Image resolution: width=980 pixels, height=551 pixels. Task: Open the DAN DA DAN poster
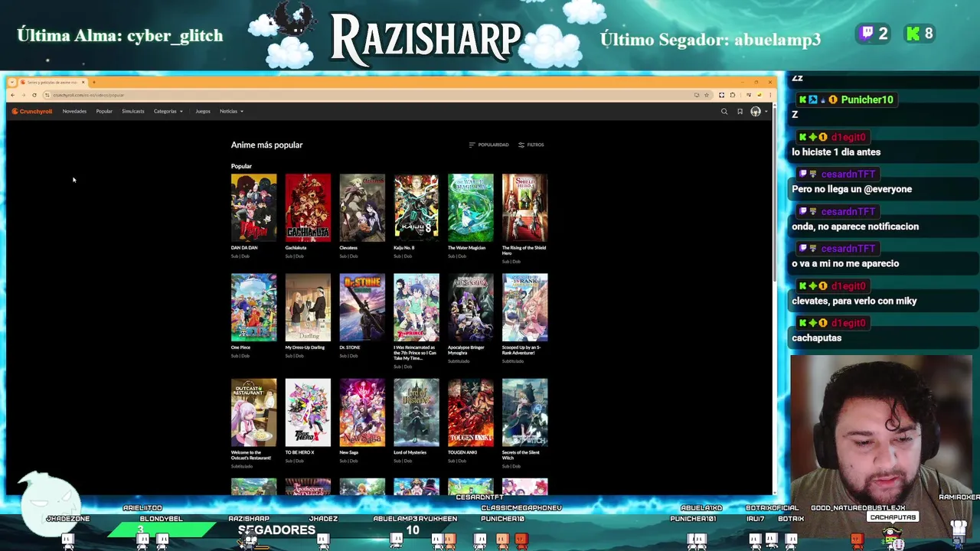[253, 207]
